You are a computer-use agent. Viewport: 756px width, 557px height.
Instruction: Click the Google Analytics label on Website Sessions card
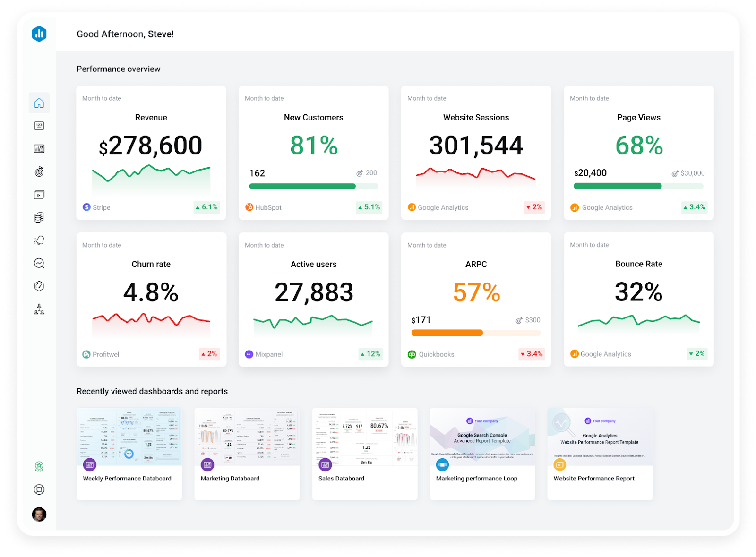(438, 207)
